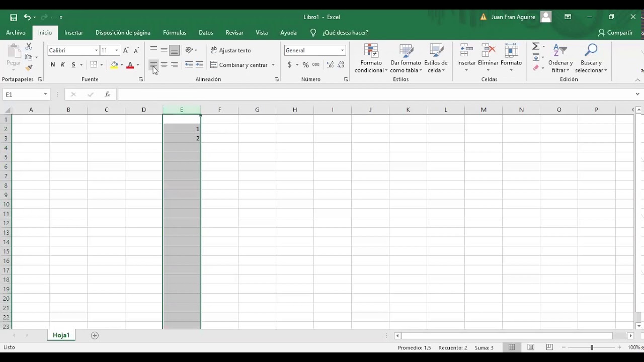Image resolution: width=644 pixels, height=362 pixels.
Task: Click the Compartir button
Action: tap(615, 33)
